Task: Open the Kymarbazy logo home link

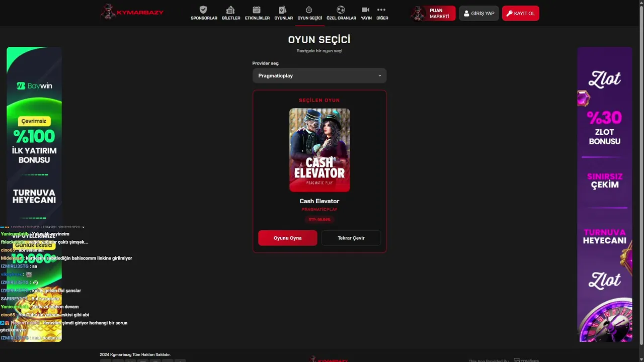Action: tap(132, 12)
